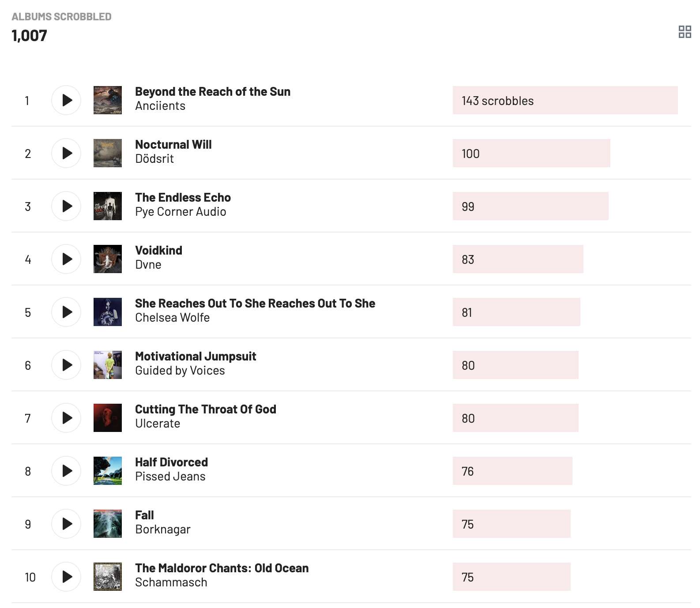Click the 143 scrobbles bar
Viewport: 700px width, 608px height.
pyautogui.click(x=565, y=101)
